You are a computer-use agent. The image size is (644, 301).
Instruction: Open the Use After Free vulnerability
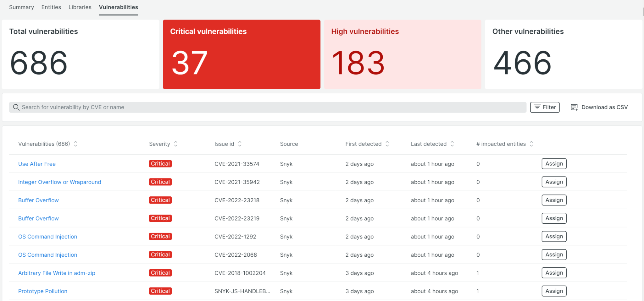tap(37, 164)
